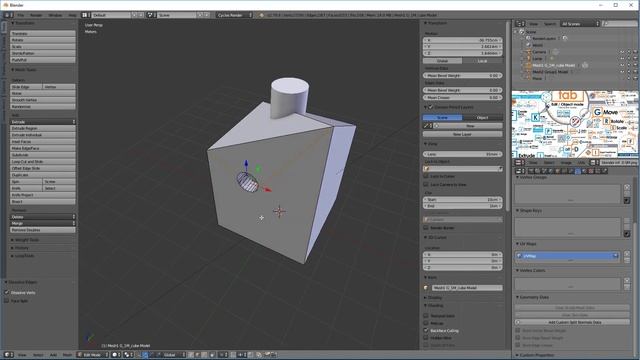
Task: Click the New Layer grease pencil button
Action: point(462,134)
